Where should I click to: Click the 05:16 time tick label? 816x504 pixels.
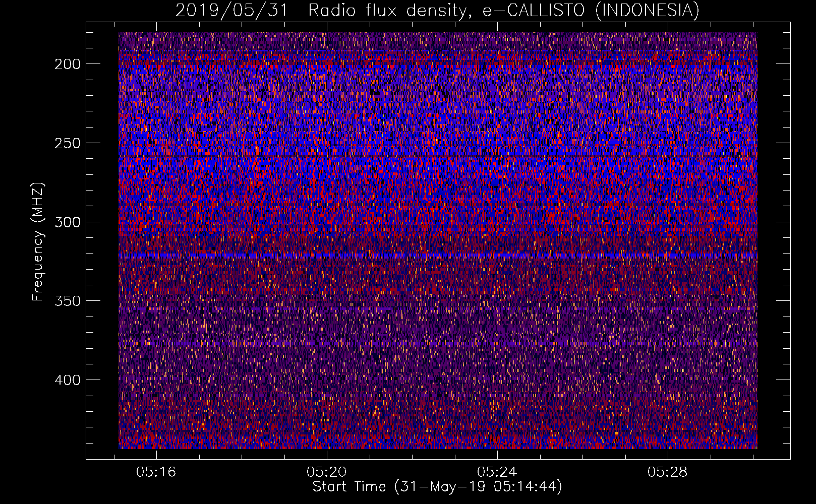[156, 472]
